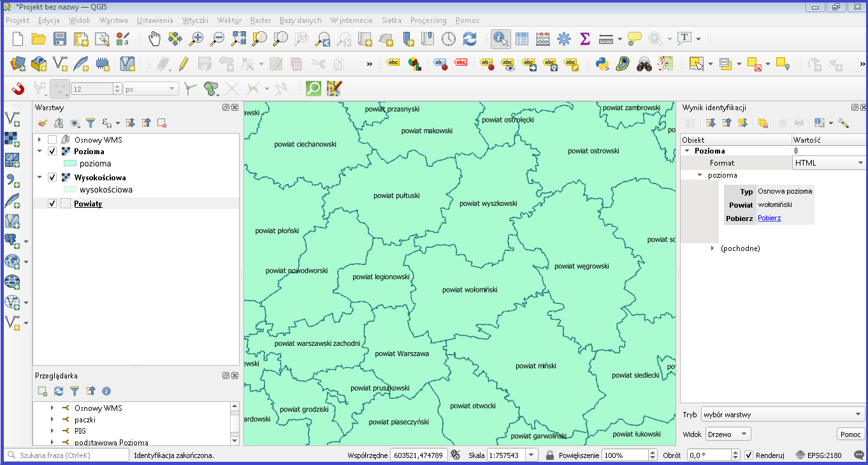This screenshot has width=868, height=465.
Task: Select the Osnowy WMS entry in Przeglądarka
Action: tap(98, 408)
